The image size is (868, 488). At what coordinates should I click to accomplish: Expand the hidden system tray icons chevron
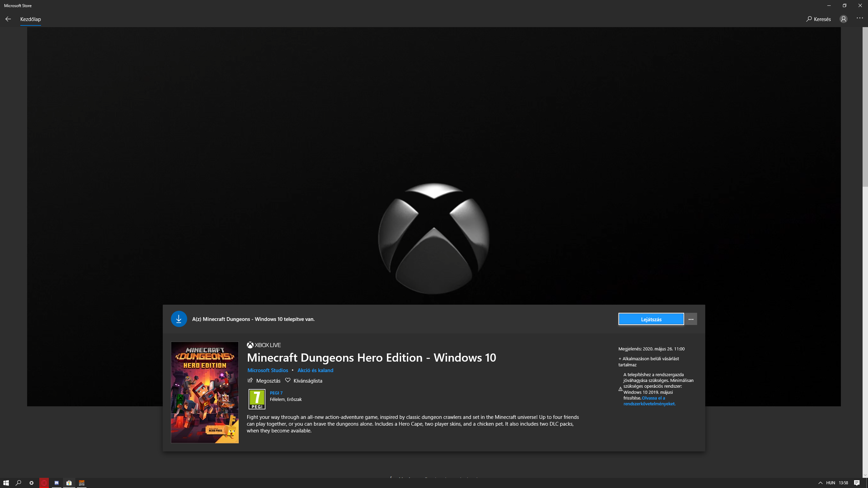coord(820,483)
